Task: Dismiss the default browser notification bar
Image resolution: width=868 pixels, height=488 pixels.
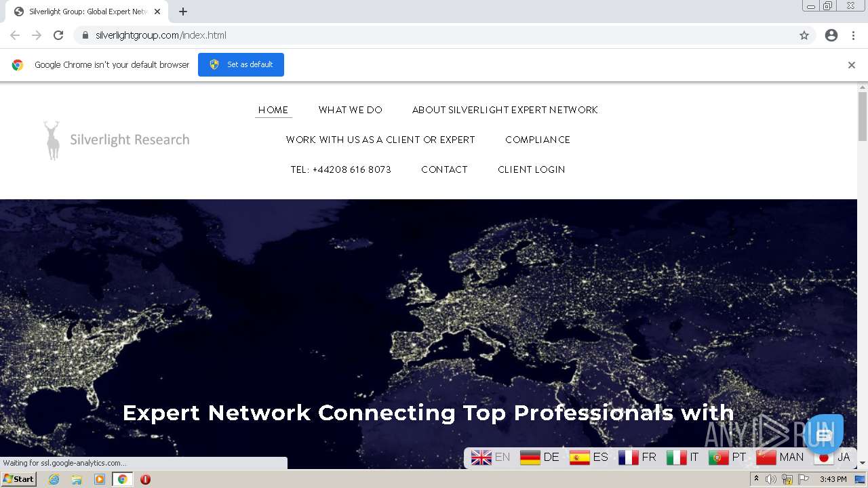Action: [852, 65]
